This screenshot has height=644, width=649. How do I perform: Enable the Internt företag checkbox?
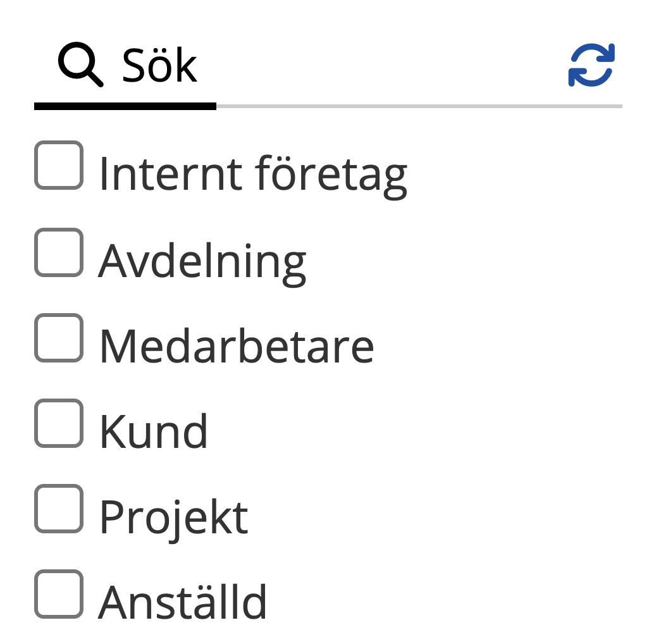coord(59,165)
